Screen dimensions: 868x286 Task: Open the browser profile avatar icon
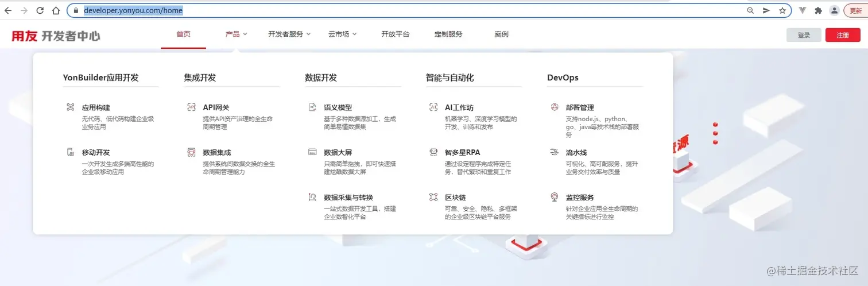[x=835, y=10]
